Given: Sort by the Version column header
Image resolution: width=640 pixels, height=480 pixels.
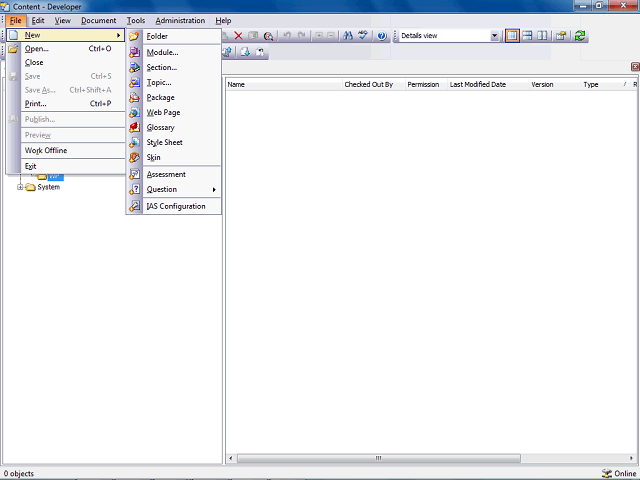Looking at the screenshot, I should click(x=555, y=84).
